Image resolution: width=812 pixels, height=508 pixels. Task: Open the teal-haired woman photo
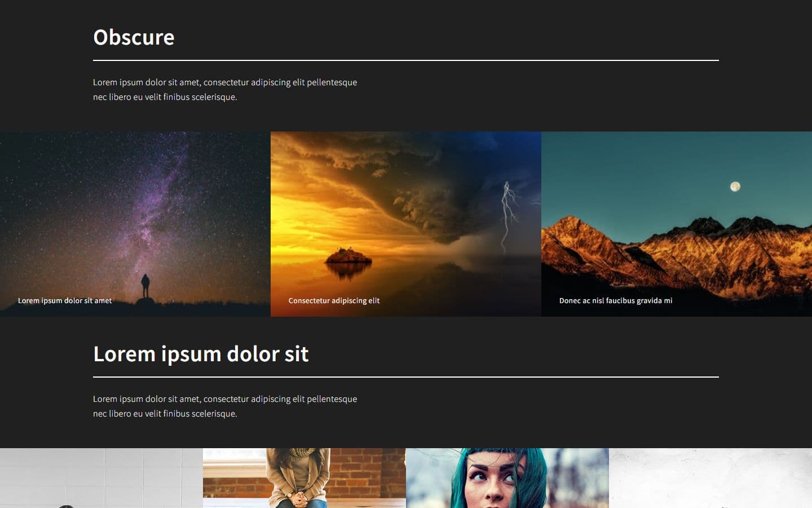pyautogui.click(x=507, y=478)
